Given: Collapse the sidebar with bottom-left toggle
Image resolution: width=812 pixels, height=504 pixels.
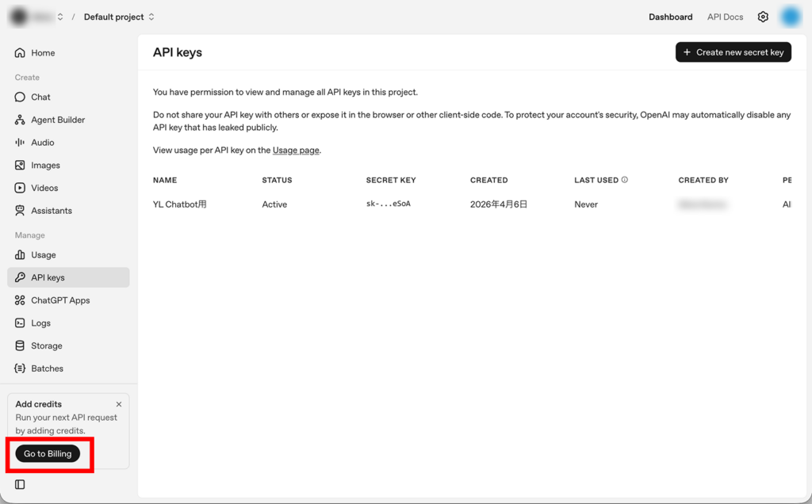Looking at the screenshot, I should pos(18,484).
